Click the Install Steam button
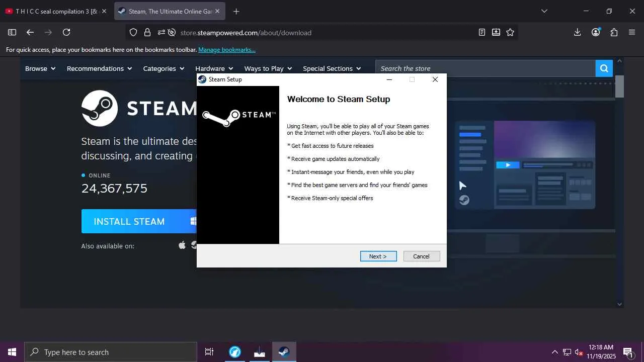The width and height of the screenshot is (644, 362). coord(139,221)
